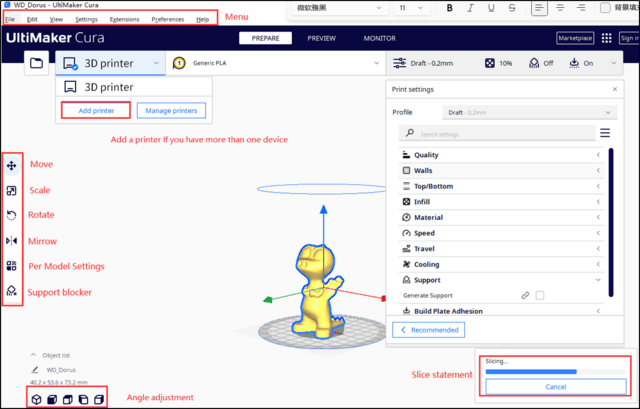This screenshot has height=409, width=640.
Task: Select the Rotate tool
Action: (x=12, y=215)
